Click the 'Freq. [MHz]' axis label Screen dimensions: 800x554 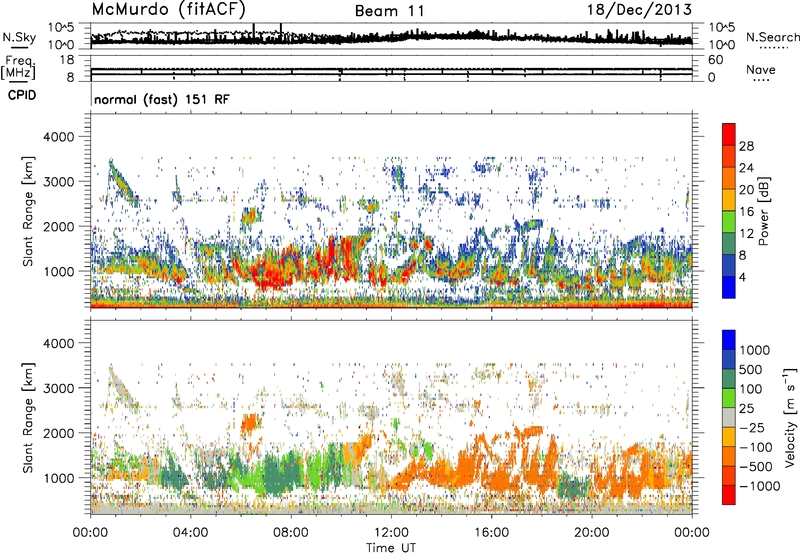click(x=18, y=67)
